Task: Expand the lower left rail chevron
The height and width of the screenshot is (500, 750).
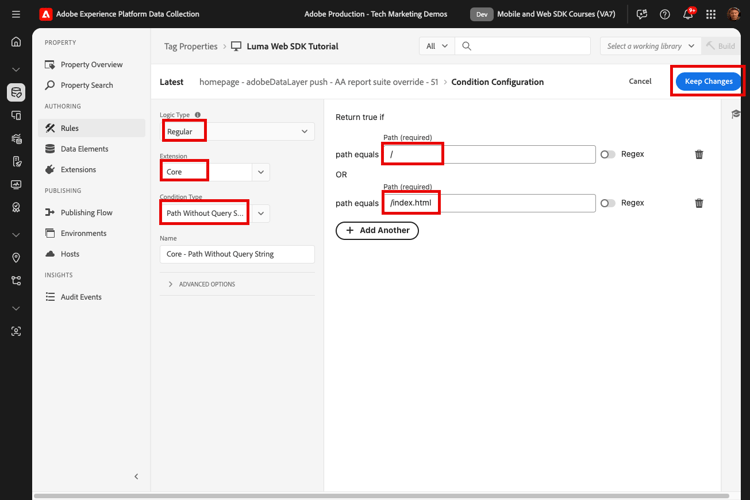Action: 16,308
